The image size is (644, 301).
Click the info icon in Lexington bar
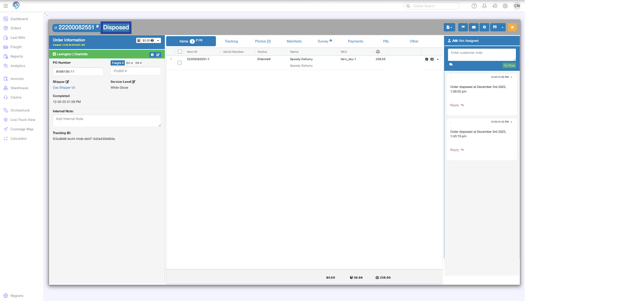tap(152, 54)
